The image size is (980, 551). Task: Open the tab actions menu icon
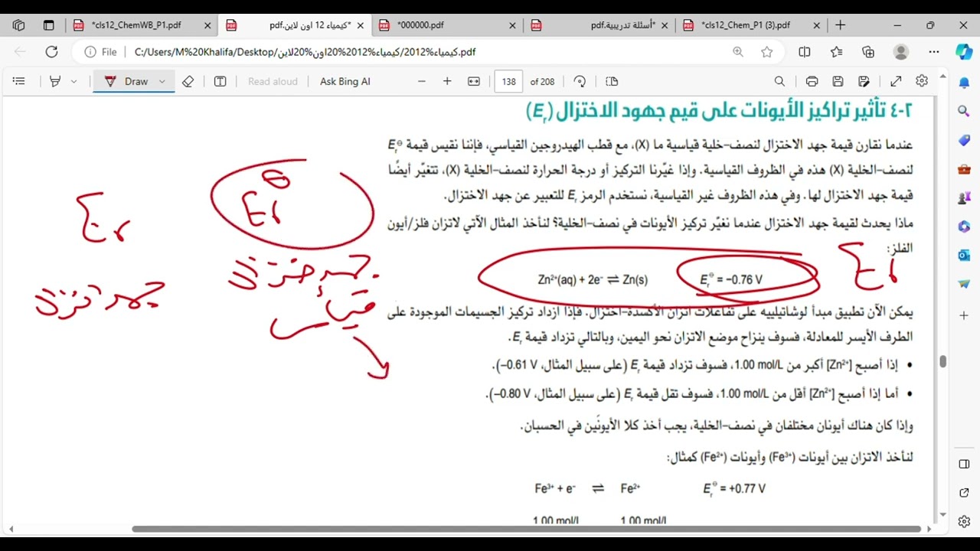(x=48, y=25)
